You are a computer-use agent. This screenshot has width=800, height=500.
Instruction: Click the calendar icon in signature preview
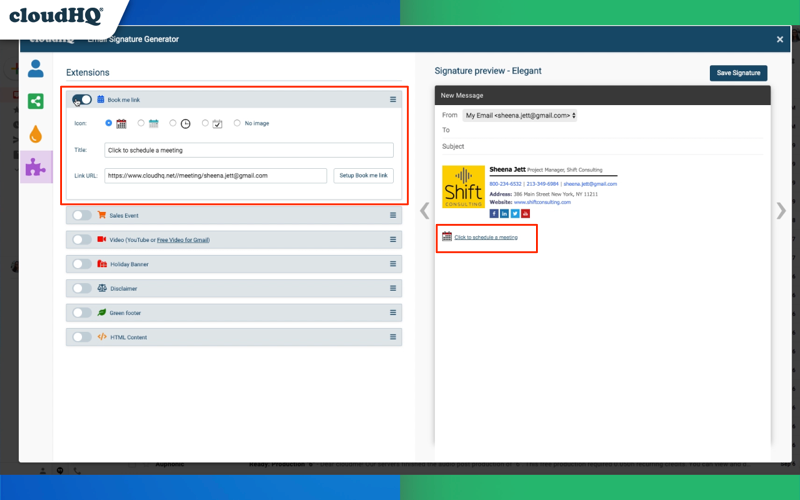(x=447, y=236)
